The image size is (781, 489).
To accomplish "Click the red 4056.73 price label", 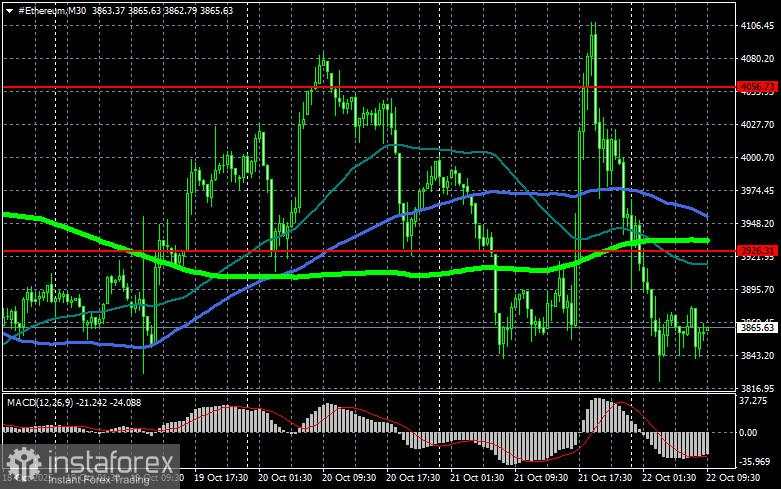I will 757,87.
